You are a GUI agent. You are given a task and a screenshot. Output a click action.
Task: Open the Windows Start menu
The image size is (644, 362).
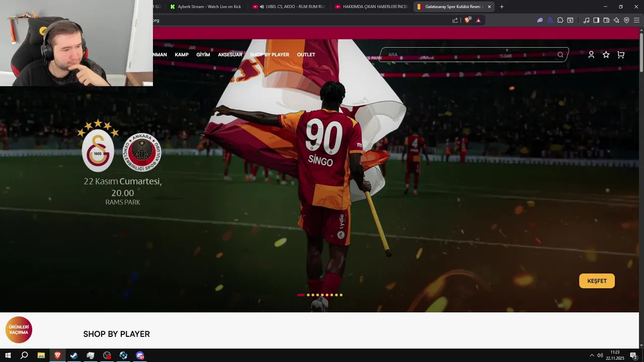(8, 355)
